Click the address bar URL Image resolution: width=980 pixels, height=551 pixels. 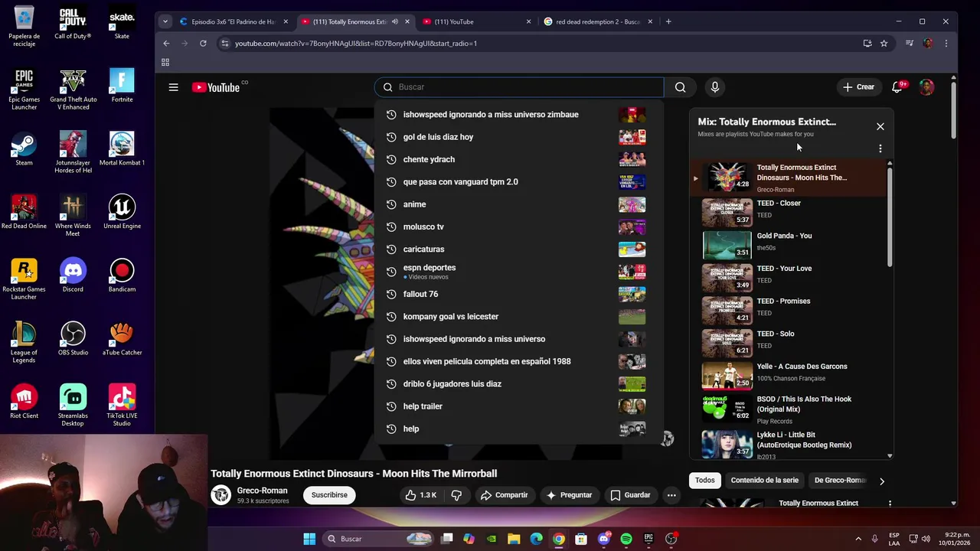pos(356,44)
